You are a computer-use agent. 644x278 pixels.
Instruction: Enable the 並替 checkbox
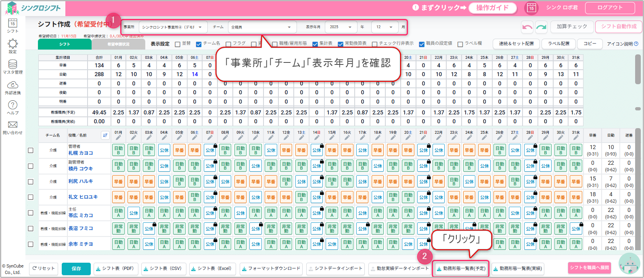point(178,44)
